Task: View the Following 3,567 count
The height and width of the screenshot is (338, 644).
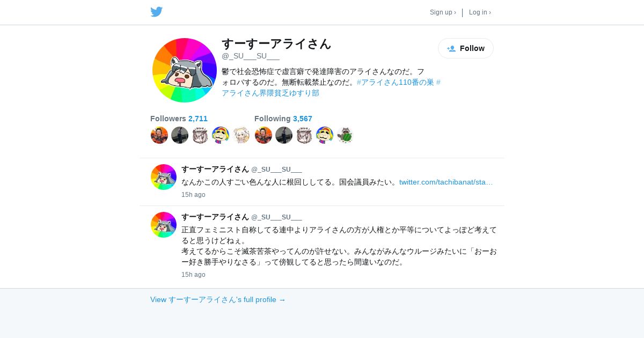Action: (283, 119)
